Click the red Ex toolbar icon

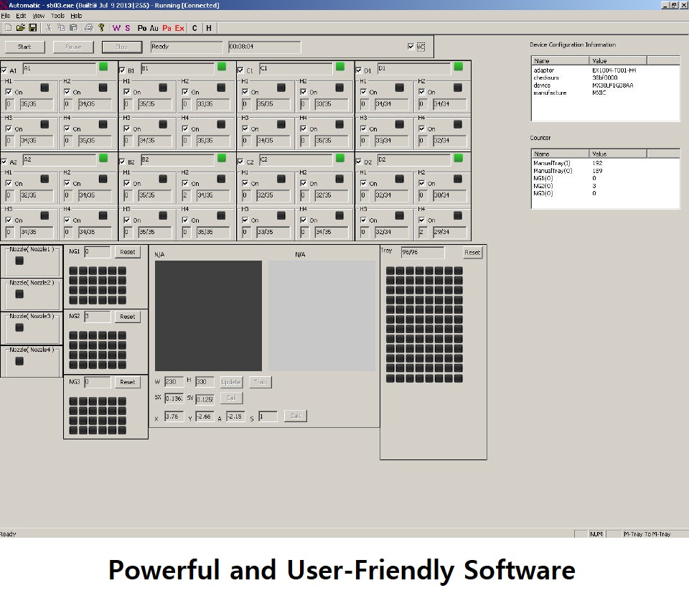click(x=179, y=28)
